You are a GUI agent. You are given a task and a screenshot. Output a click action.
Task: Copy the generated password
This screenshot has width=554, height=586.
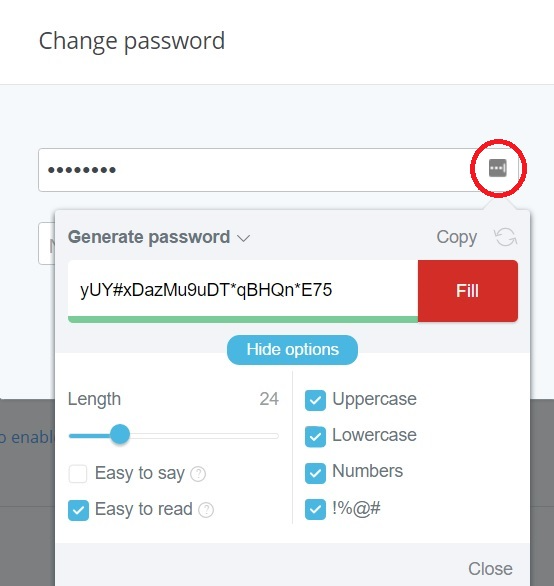click(x=456, y=237)
